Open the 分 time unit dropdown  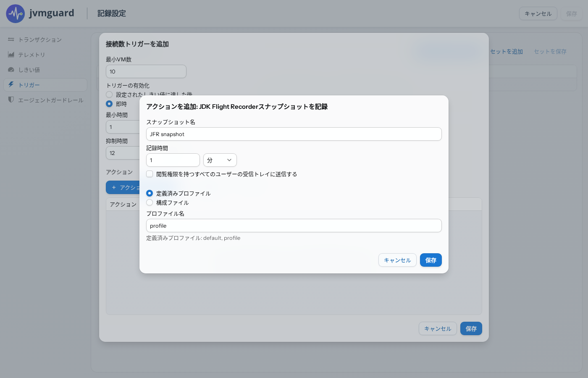point(220,160)
